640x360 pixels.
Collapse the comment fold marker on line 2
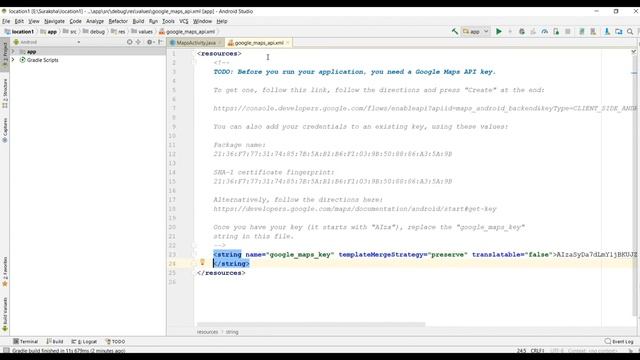pos(195,62)
